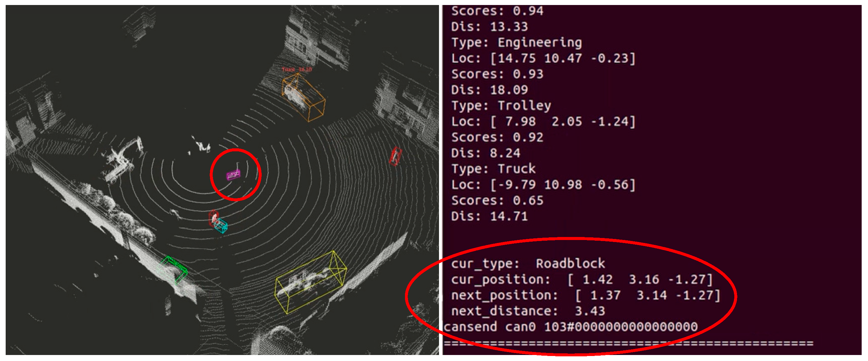Click the 'Type: Truck' terminal line
Image resolution: width=868 pixels, height=361 pixels.
[493, 169]
